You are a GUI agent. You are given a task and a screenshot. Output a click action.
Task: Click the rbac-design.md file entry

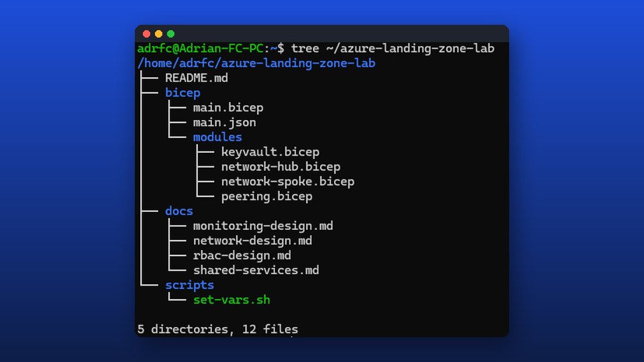click(x=242, y=255)
